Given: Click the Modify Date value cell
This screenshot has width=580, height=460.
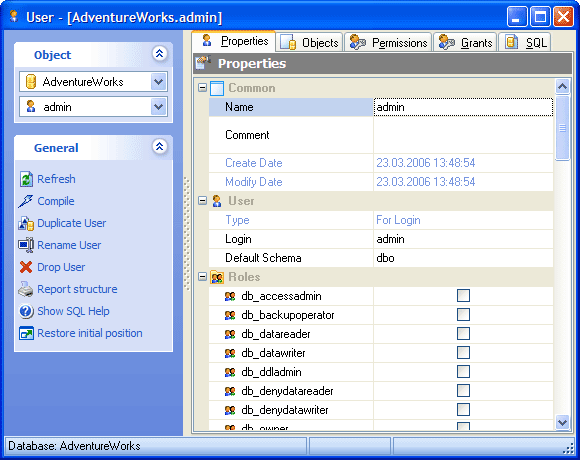Looking at the screenshot, I should pyautogui.click(x=463, y=182).
